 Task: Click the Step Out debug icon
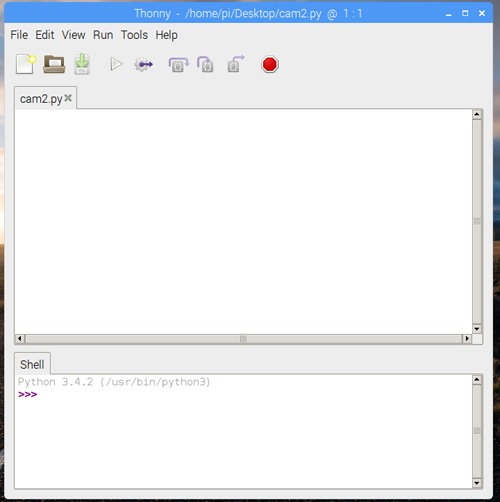236,64
